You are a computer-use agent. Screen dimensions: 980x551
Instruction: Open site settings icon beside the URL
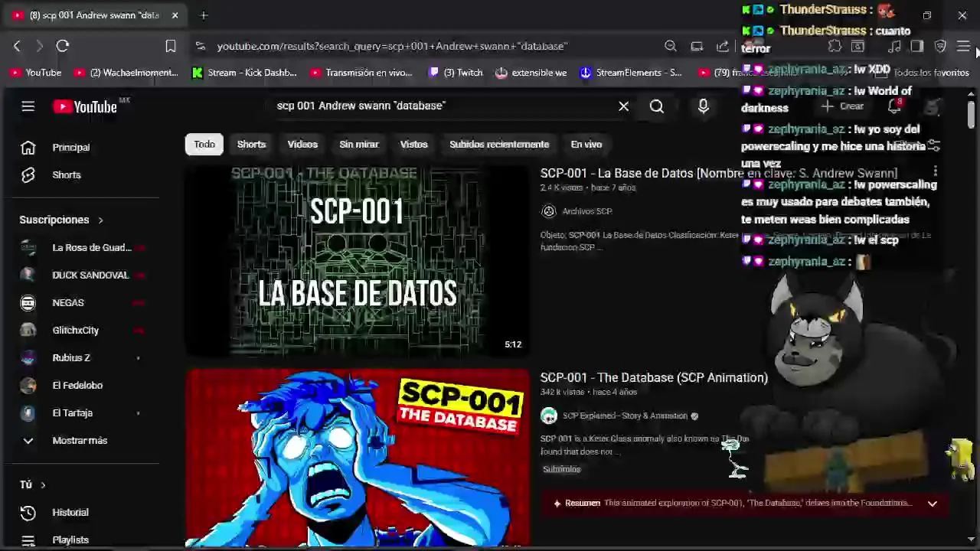coord(201,46)
